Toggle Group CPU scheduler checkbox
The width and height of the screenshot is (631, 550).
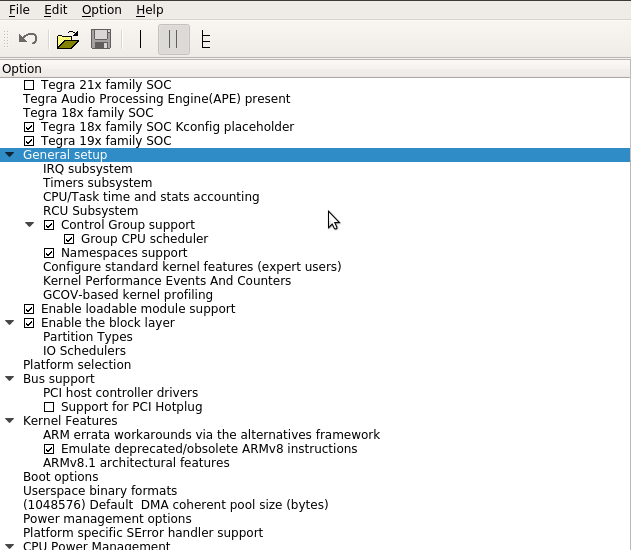69,239
